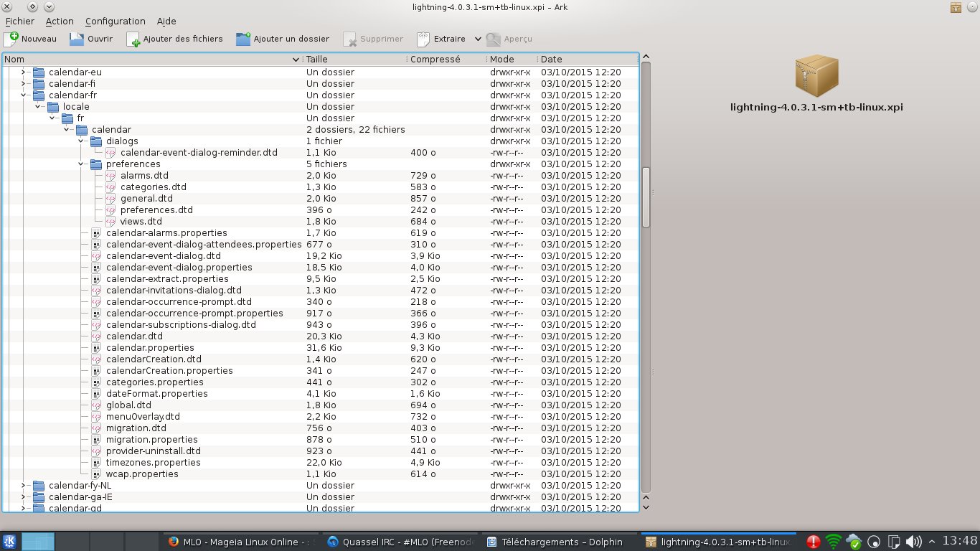The height and width of the screenshot is (551, 980).
Task: Expand the calendar-eu folder
Action: [x=23, y=72]
